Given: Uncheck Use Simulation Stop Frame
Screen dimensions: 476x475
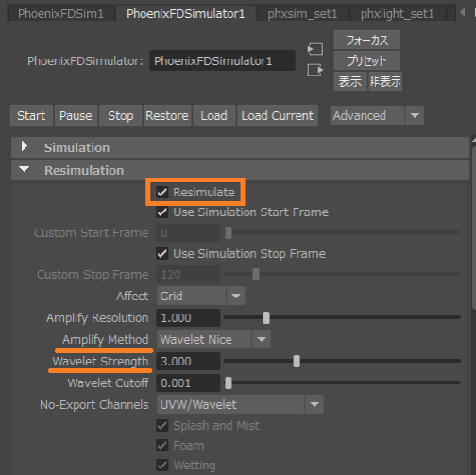Looking at the screenshot, I should (162, 253).
